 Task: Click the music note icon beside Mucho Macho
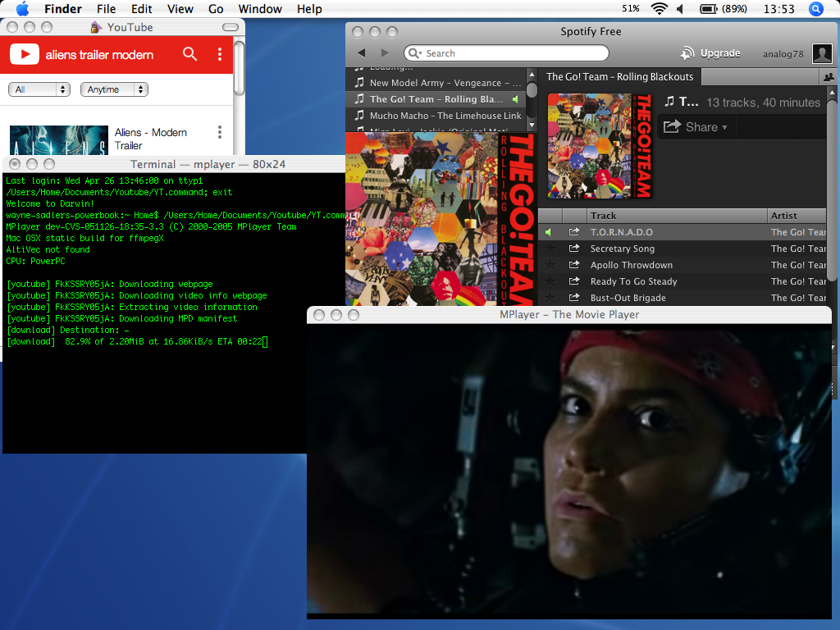pyautogui.click(x=359, y=115)
